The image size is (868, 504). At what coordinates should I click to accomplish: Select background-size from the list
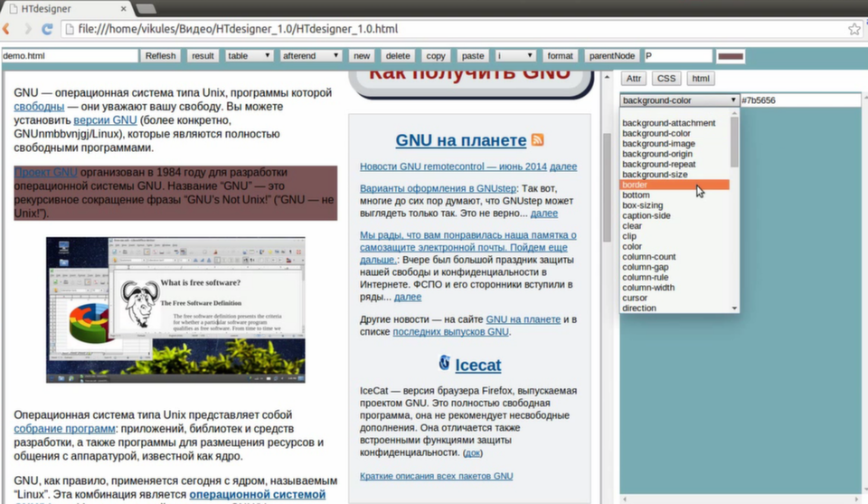pos(655,175)
